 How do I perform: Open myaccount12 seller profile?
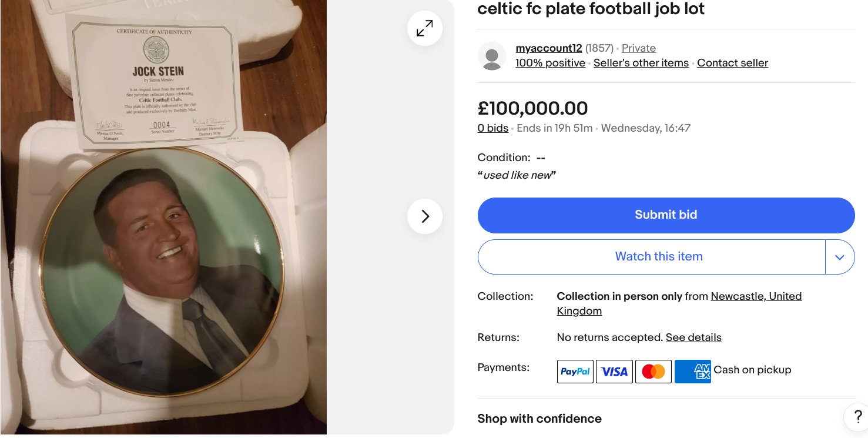pyautogui.click(x=549, y=48)
